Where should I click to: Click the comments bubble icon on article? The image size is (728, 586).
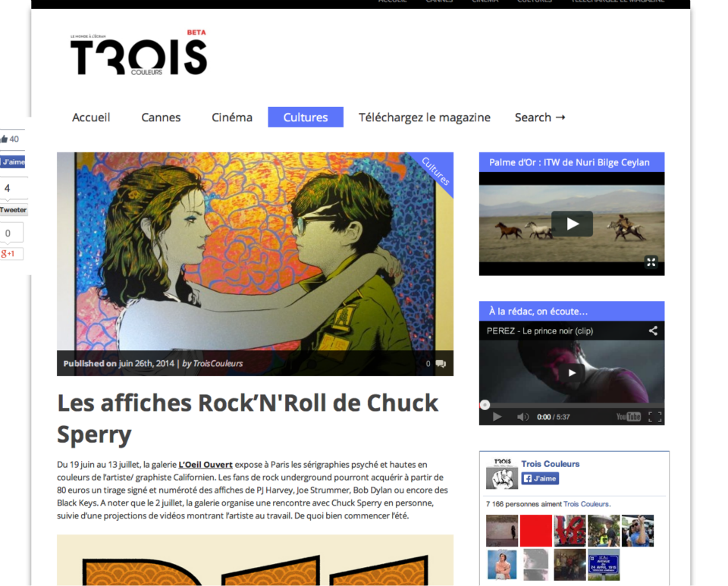441,364
